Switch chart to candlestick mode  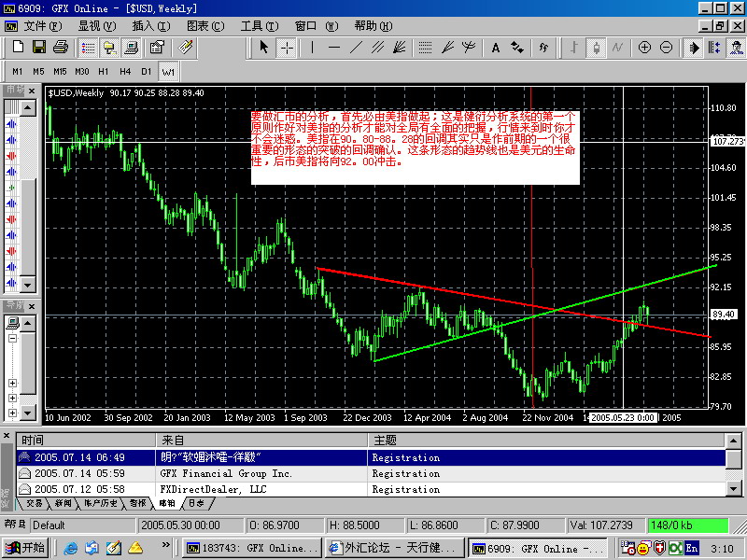point(596,48)
